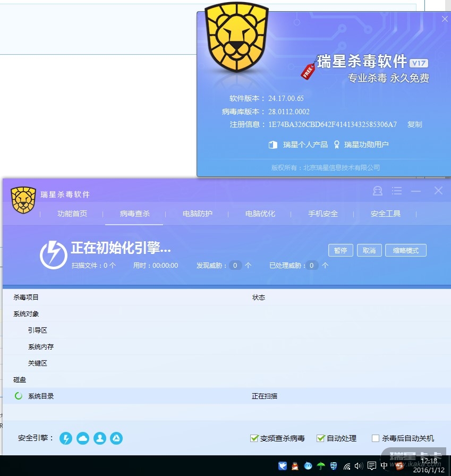Open the green umbrella tray icon
The image size is (451, 476).
[321, 466]
